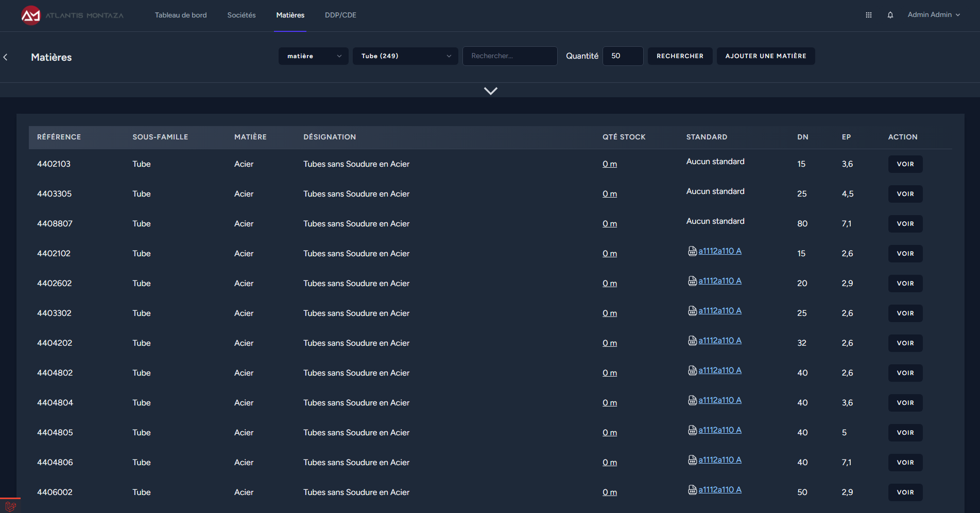Viewport: 980px width, 513px height.
Task: Click the Laravel debug icon in bottom corner
Action: (x=10, y=506)
